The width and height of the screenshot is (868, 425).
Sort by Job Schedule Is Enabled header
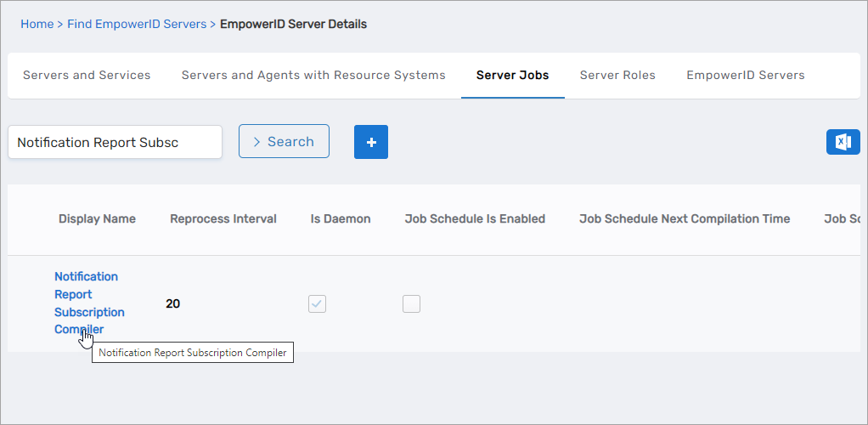(x=475, y=218)
